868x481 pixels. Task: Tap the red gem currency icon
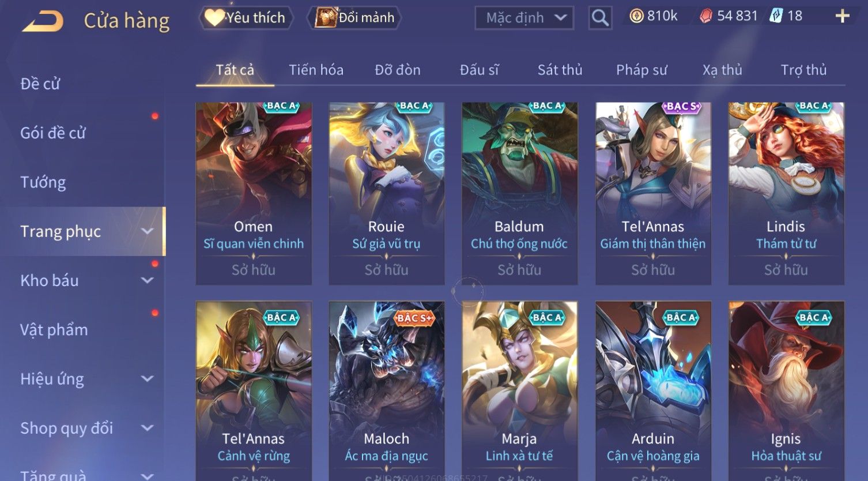point(706,16)
